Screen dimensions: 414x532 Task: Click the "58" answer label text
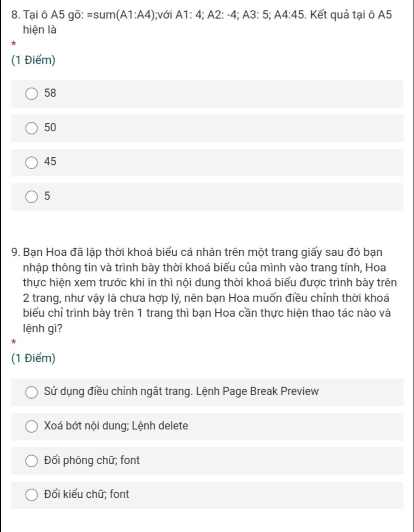pyautogui.click(x=50, y=93)
